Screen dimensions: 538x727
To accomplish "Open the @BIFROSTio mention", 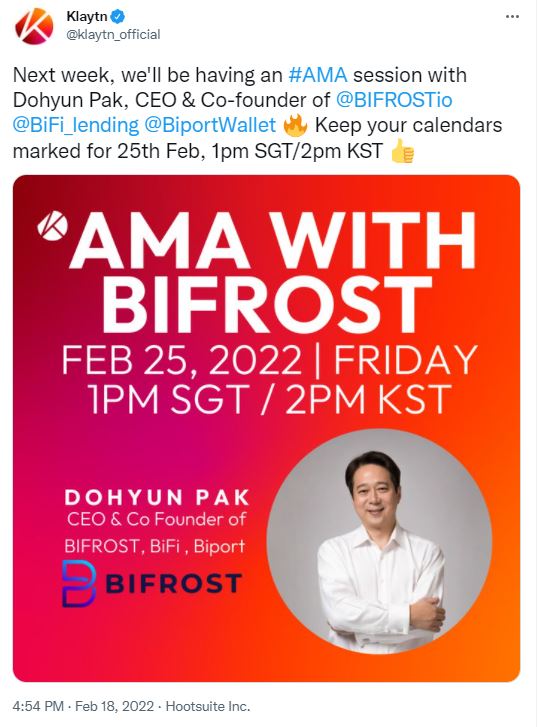I will pyautogui.click(x=394, y=100).
